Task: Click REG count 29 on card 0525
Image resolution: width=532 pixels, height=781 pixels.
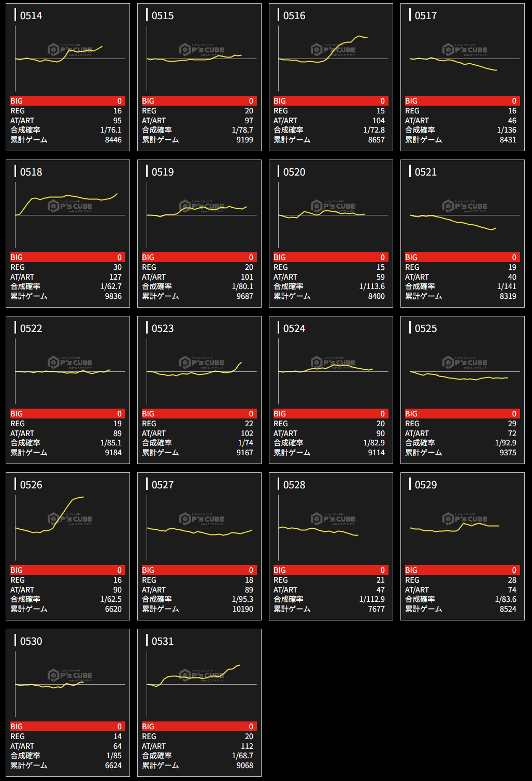Action: pos(512,424)
